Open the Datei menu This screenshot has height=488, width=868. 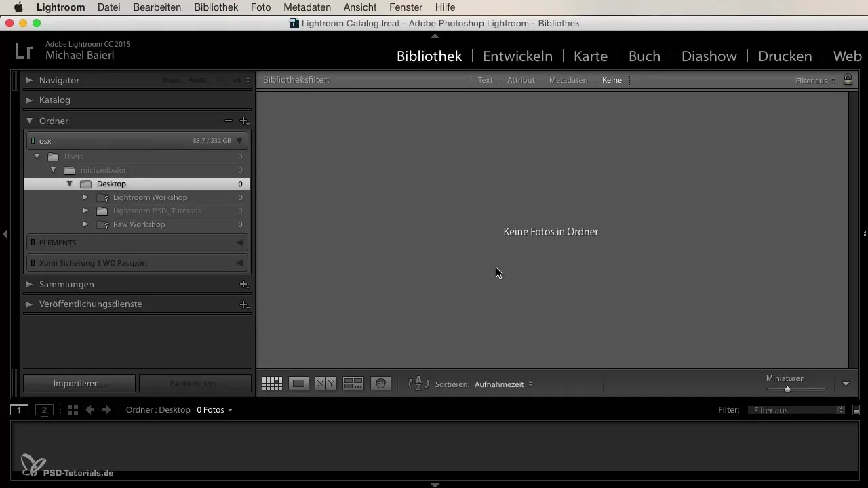coord(109,7)
